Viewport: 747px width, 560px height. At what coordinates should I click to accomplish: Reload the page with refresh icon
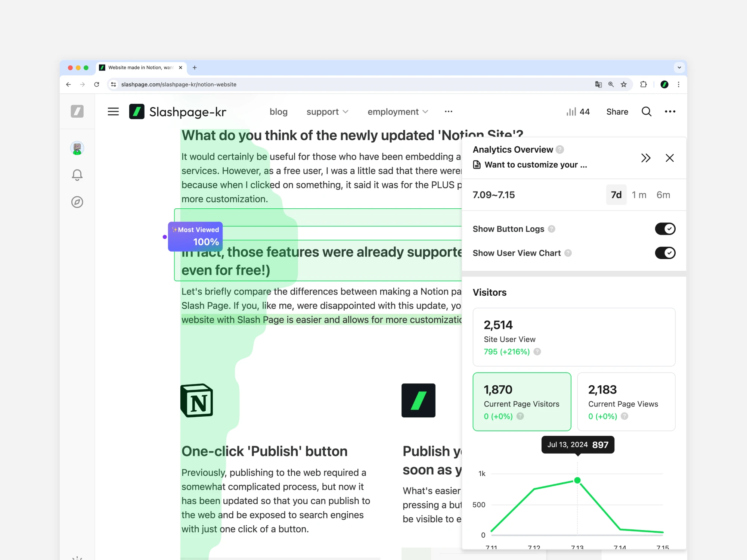(97, 84)
